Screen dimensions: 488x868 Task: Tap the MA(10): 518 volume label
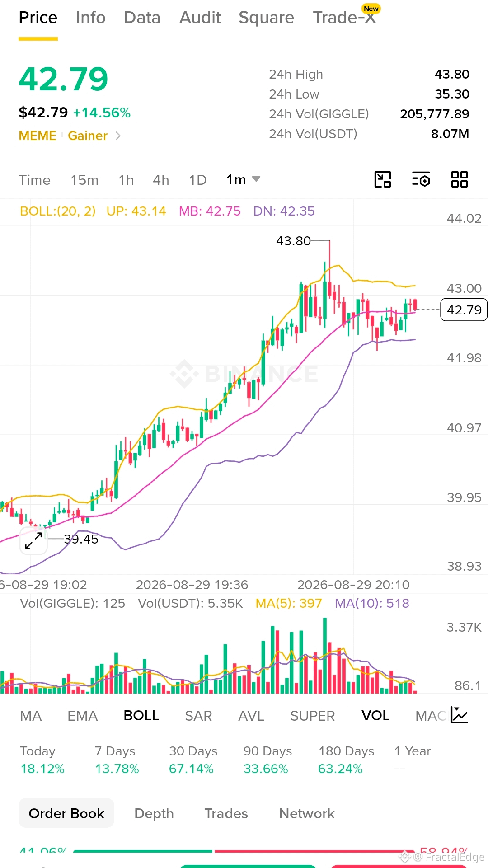point(372,603)
